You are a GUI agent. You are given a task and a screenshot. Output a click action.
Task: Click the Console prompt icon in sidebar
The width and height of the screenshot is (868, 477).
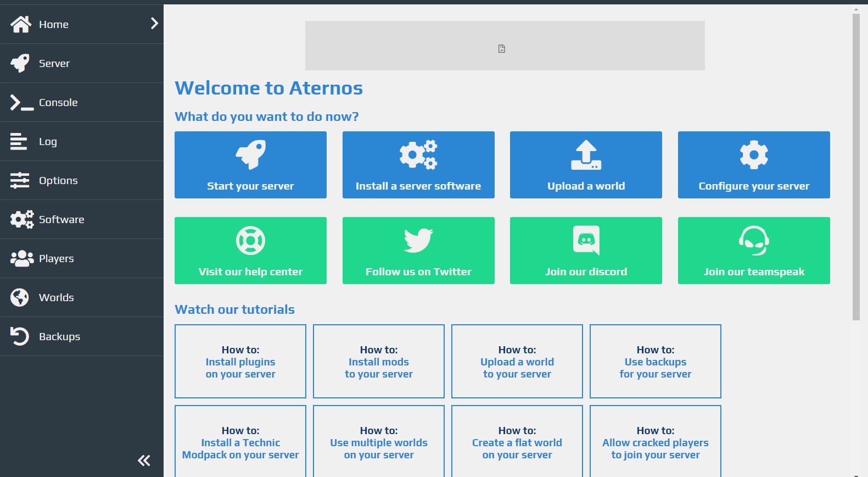click(x=21, y=102)
